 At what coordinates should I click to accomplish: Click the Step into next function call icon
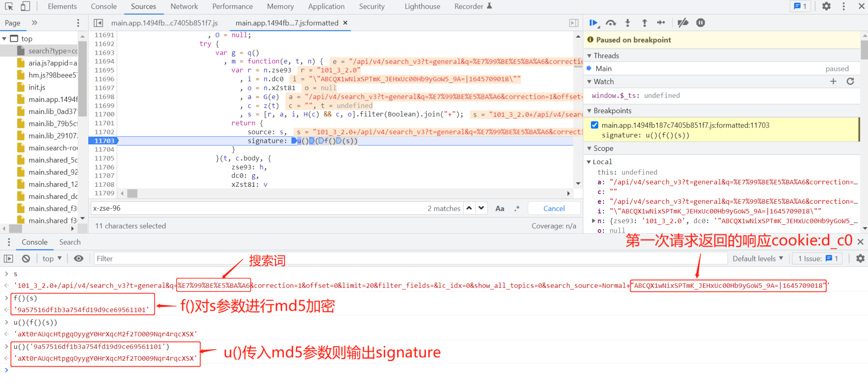[x=628, y=23]
